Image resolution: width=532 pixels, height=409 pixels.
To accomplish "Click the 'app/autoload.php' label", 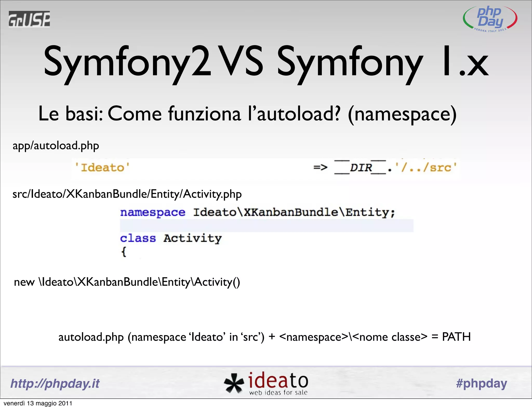I will point(56,146).
